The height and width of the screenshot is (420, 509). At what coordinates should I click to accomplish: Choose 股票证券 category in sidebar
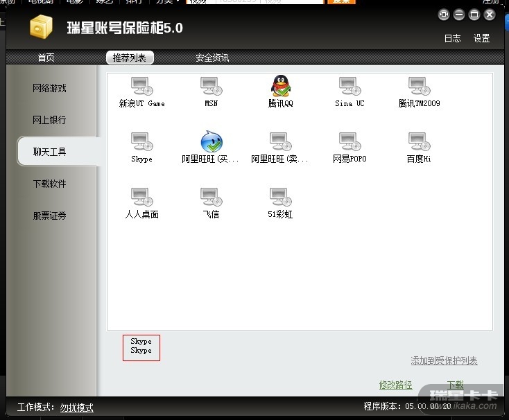pyautogui.click(x=49, y=216)
